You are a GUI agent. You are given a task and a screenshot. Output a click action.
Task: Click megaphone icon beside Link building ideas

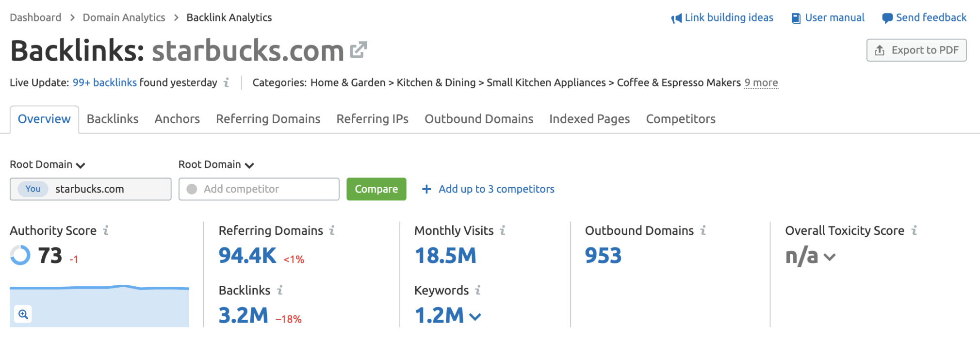676,18
